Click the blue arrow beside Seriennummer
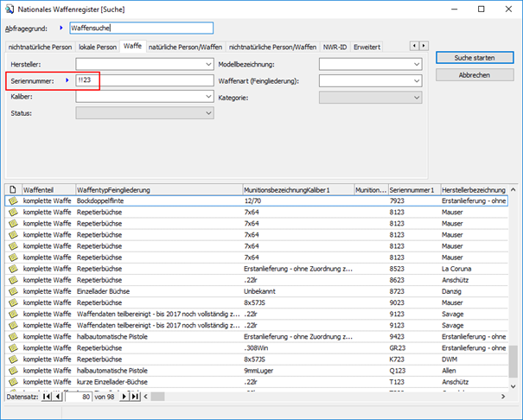Screen dimensions: 523x420 click(x=67, y=80)
